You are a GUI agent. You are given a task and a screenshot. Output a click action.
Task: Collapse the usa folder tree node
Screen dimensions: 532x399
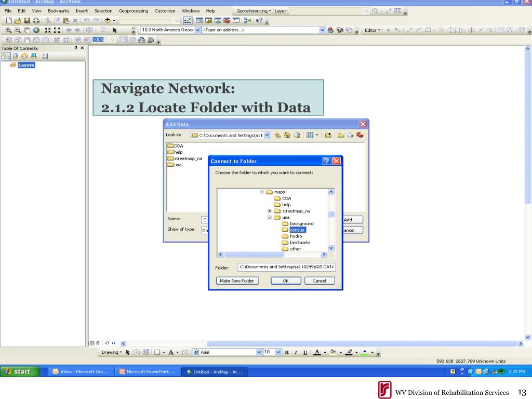270,217
